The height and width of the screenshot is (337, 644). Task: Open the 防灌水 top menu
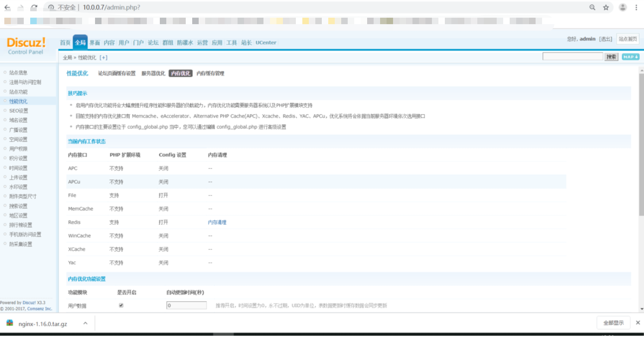point(185,43)
